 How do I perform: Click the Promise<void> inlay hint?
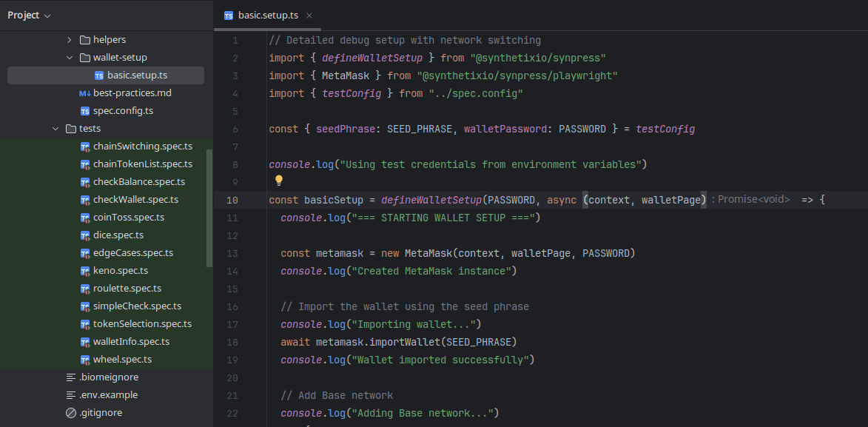click(750, 199)
